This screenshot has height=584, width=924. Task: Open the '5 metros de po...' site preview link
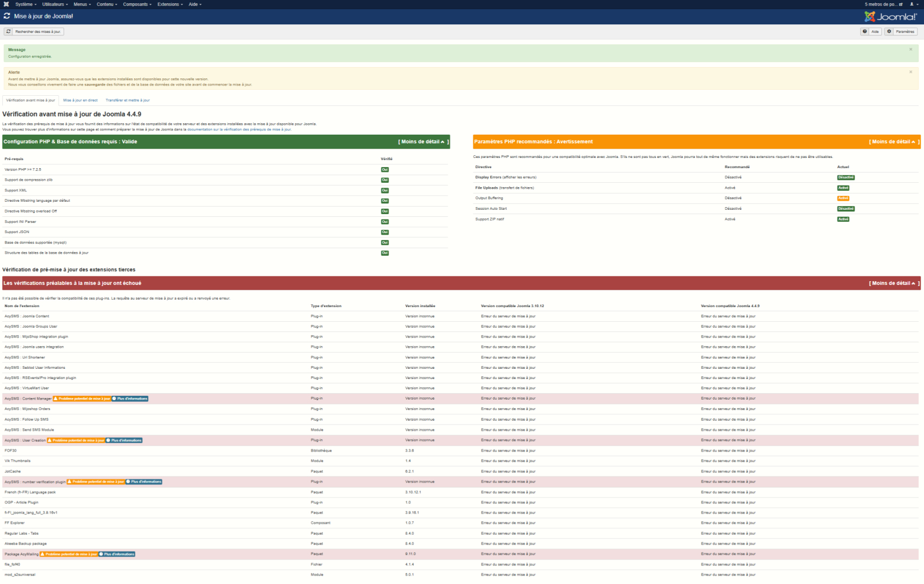tap(883, 4)
